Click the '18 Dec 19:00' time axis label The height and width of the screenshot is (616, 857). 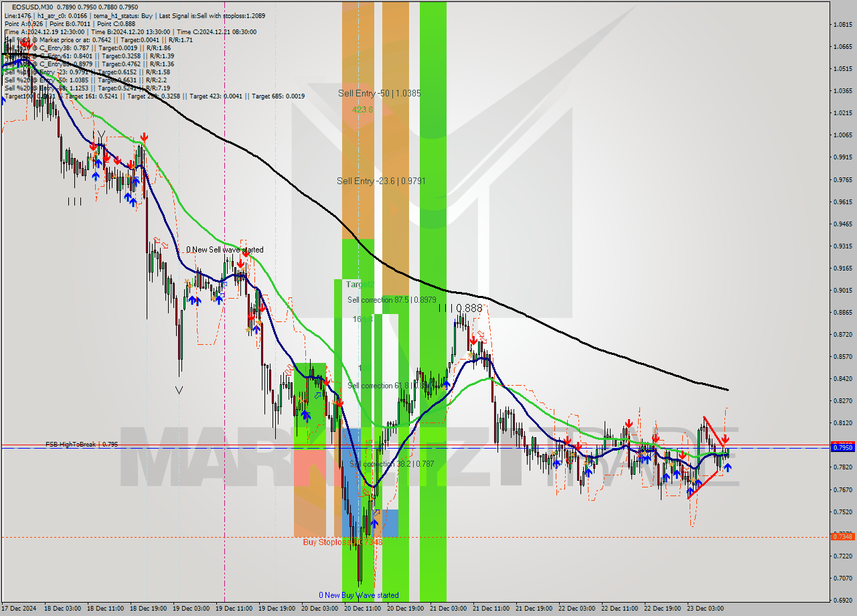(x=149, y=609)
